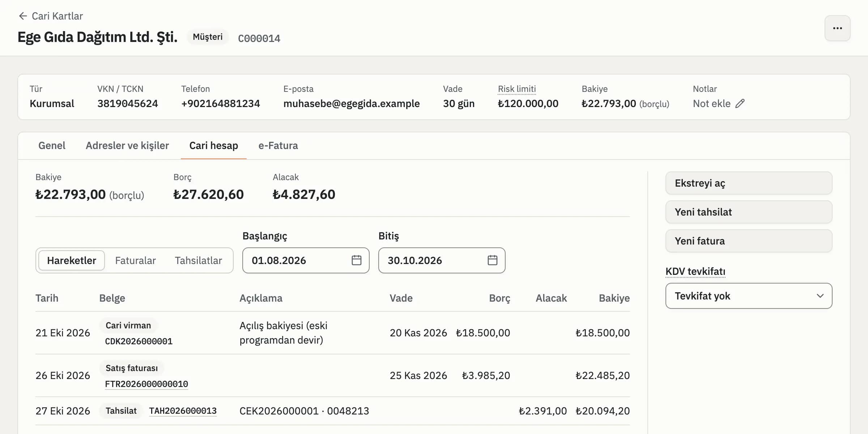
Task: Go to the e-Fatura tab
Action: [278, 146]
